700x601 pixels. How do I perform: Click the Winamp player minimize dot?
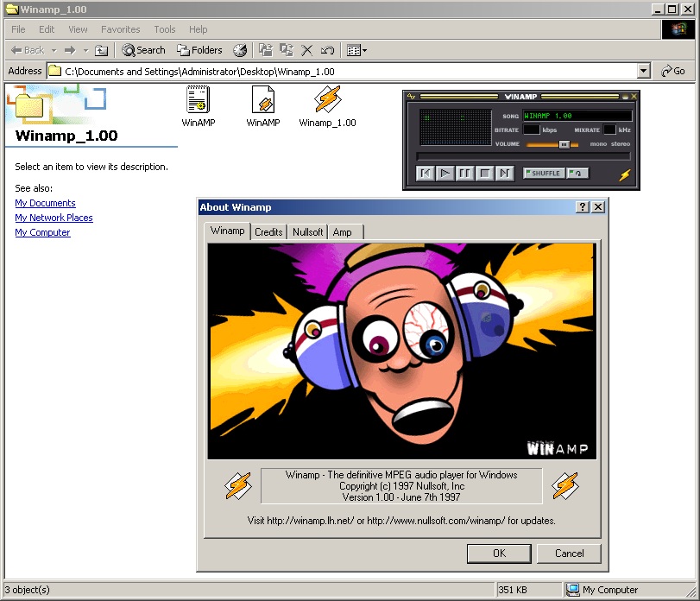pyautogui.click(x=625, y=97)
